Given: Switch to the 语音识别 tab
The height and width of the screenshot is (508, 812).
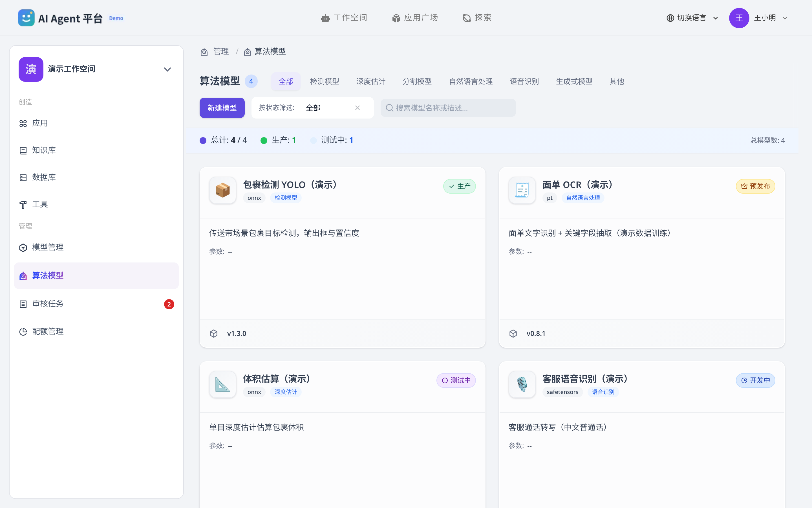Looking at the screenshot, I should 524,81.
